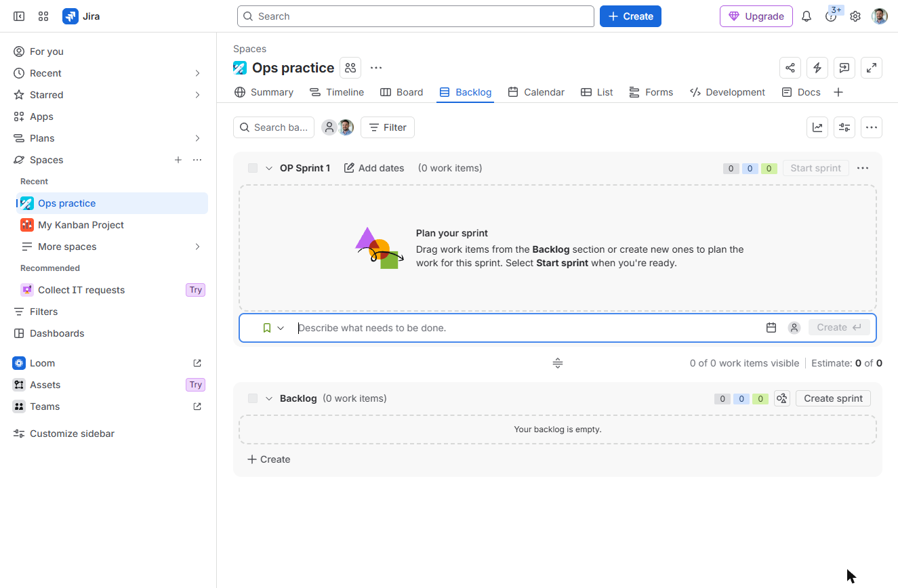Viewport: 898px width, 588px height.
Task: Collapse the Backlog section chevron
Action: pyautogui.click(x=269, y=398)
